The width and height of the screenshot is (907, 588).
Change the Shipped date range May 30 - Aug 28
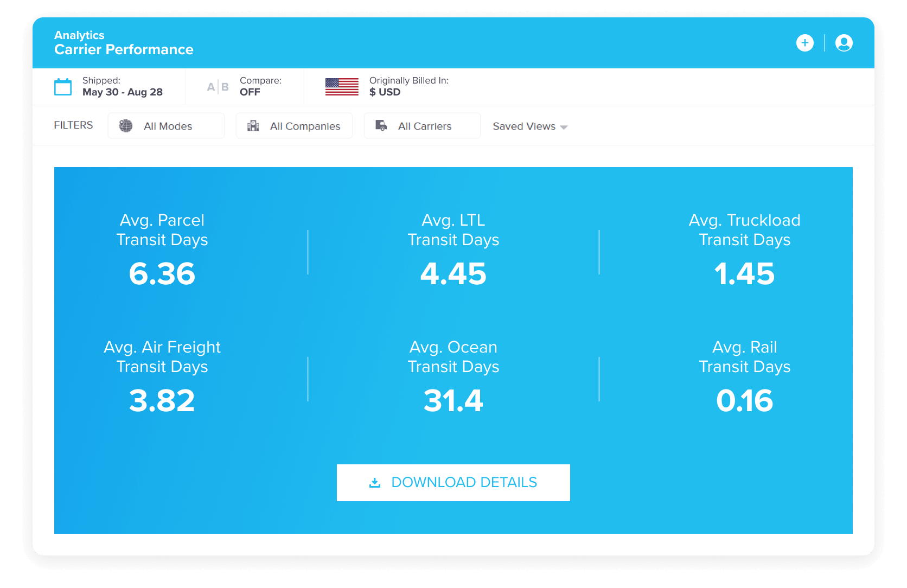click(123, 92)
